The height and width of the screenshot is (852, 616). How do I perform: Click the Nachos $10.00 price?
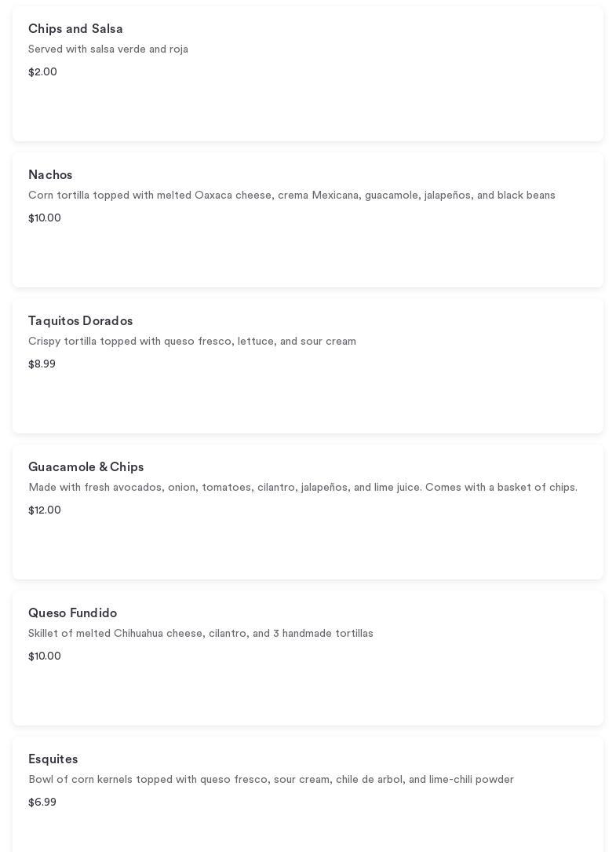click(45, 218)
